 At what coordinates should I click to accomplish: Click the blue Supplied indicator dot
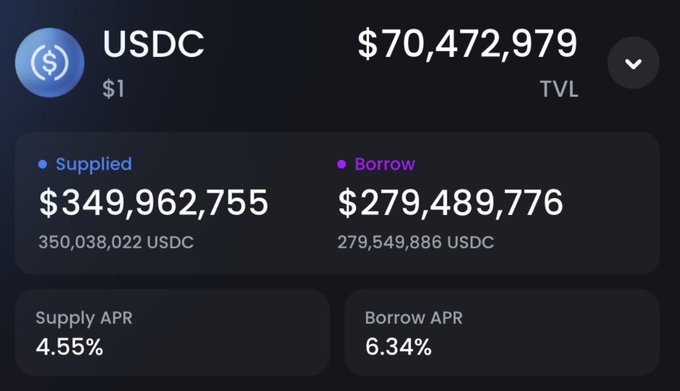tap(42, 164)
